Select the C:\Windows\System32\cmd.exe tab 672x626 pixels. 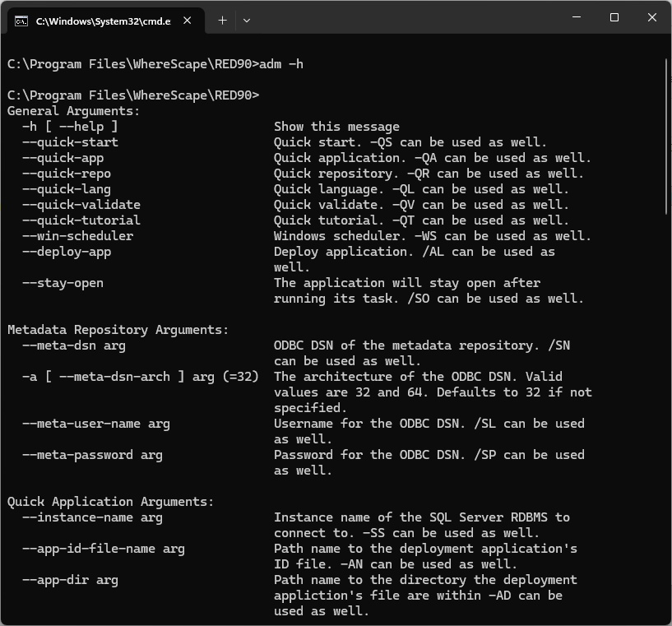[x=103, y=21]
